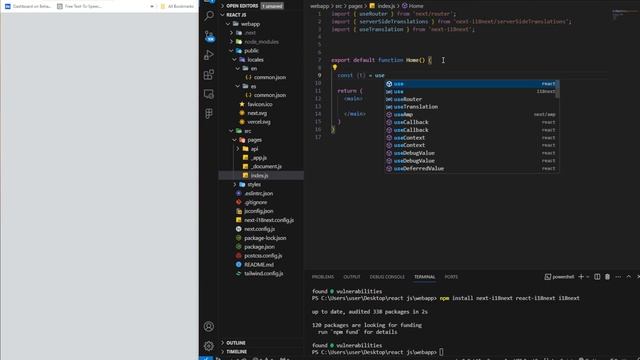Open tailwind.config.js file
Screen dimensions: 640x360
coord(264,273)
